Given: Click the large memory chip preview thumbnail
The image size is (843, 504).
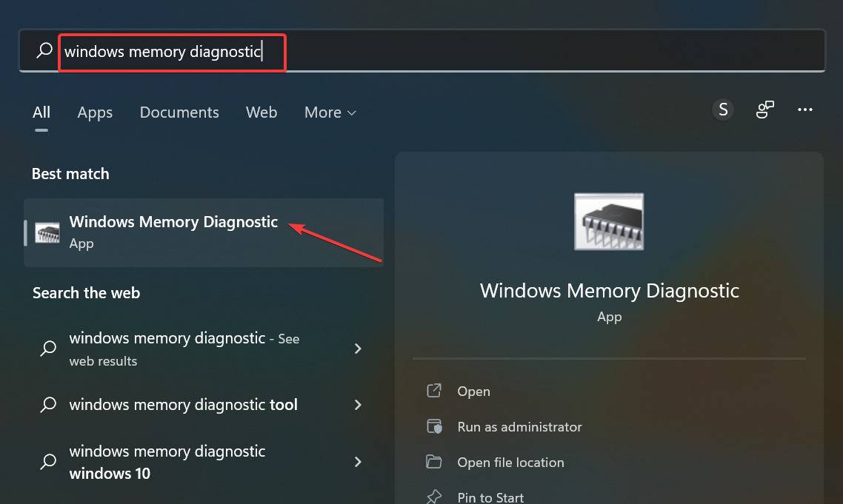Looking at the screenshot, I should (x=609, y=221).
